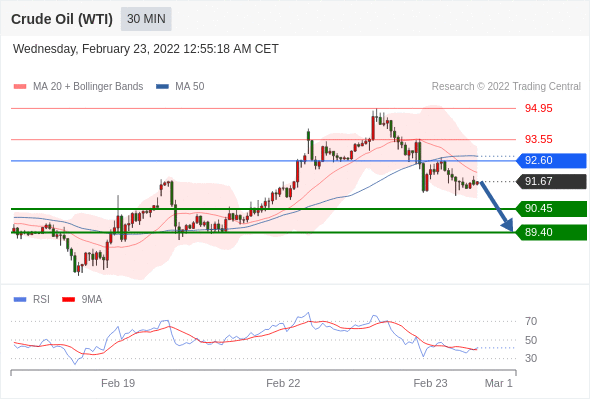Click the blue 92.60 pivot price tag

pyautogui.click(x=551, y=161)
